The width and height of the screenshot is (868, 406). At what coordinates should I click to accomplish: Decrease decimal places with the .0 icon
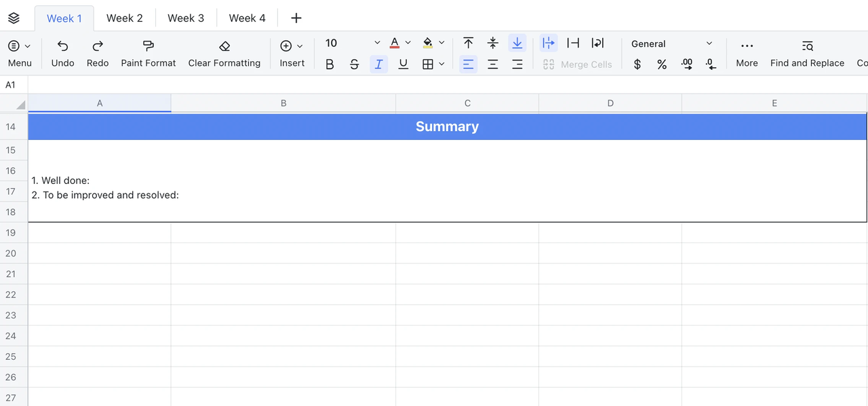coord(711,64)
